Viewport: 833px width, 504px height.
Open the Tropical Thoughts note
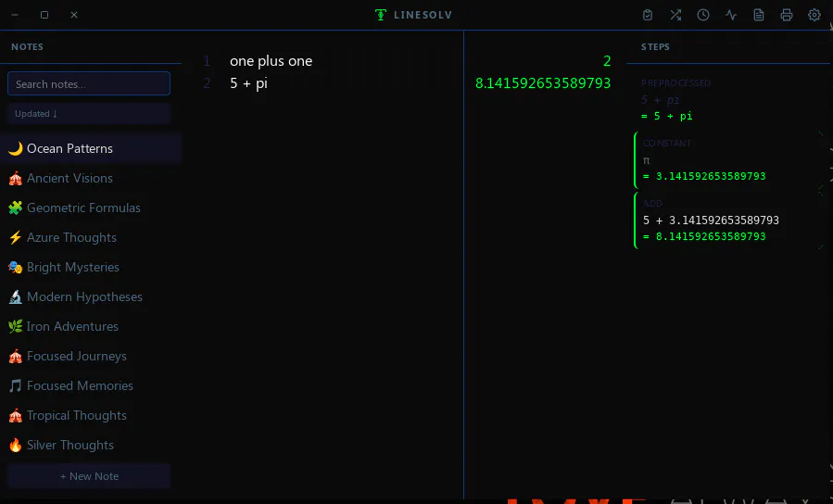pos(91,415)
